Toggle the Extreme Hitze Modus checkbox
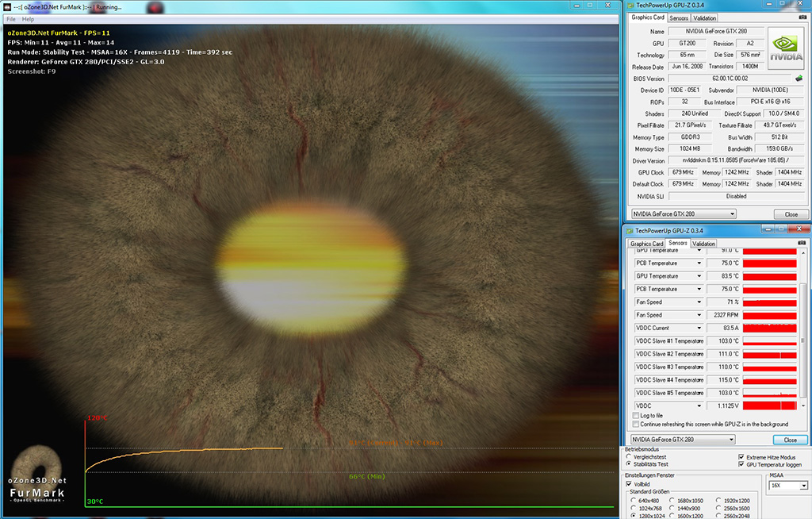The width and height of the screenshot is (812, 519). tap(741, 457)
